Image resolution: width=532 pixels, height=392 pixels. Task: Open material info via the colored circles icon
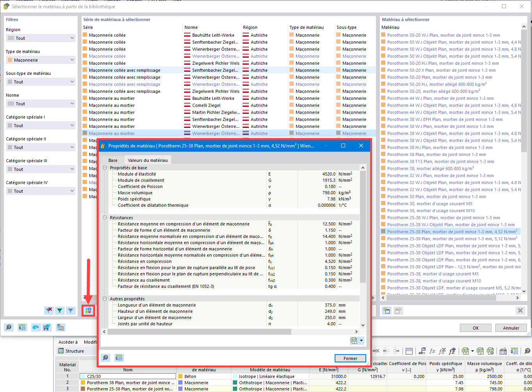click(88, 310)
